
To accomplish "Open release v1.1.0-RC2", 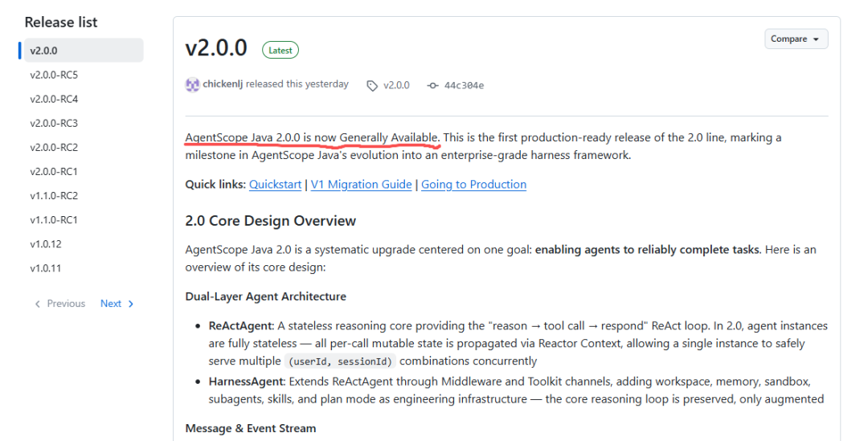I will pos(54,195).
